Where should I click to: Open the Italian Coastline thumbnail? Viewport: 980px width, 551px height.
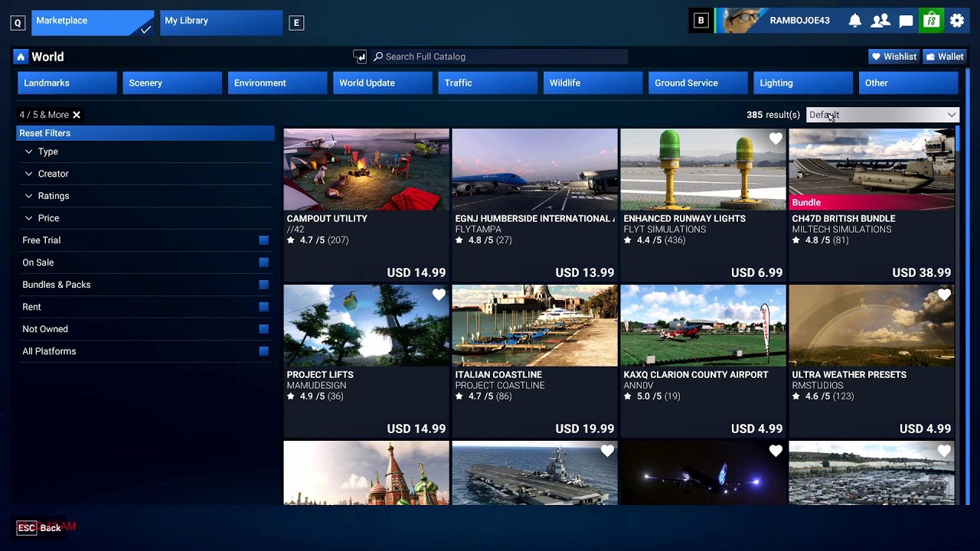point(534,325)
